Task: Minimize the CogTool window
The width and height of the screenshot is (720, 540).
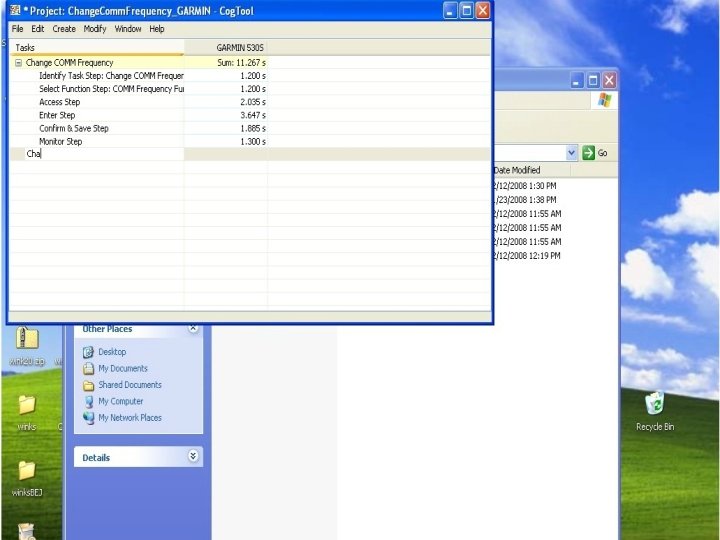Action: (450, 11)
